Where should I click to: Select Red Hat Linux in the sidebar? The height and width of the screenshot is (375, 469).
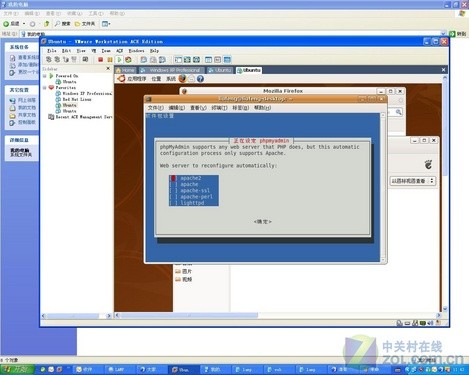(x=77, y=99)
